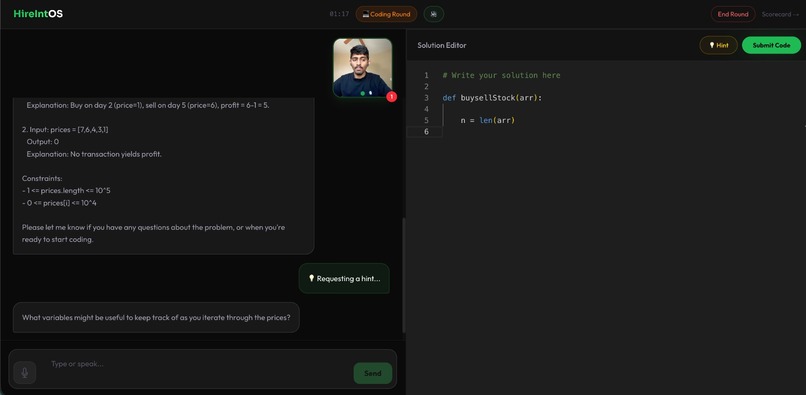
Task: Place cursor on line 1 comment
Action: tap(501, 75)
